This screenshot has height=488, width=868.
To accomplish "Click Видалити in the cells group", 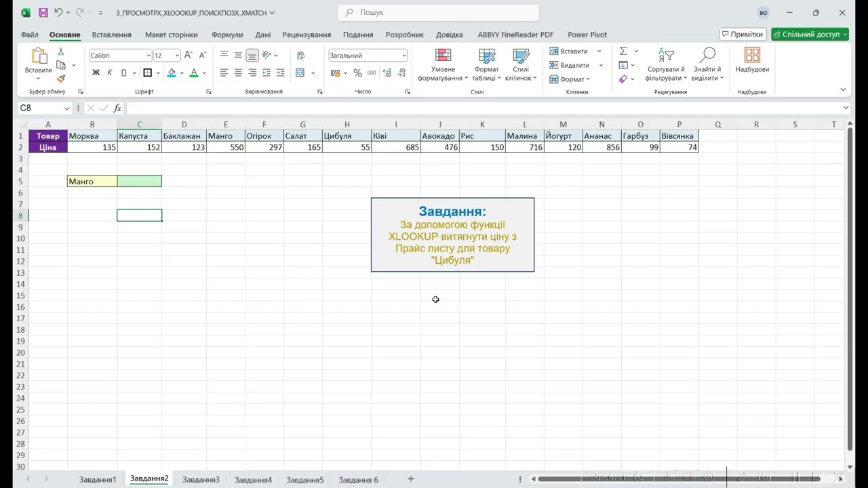I will (570, 65).
